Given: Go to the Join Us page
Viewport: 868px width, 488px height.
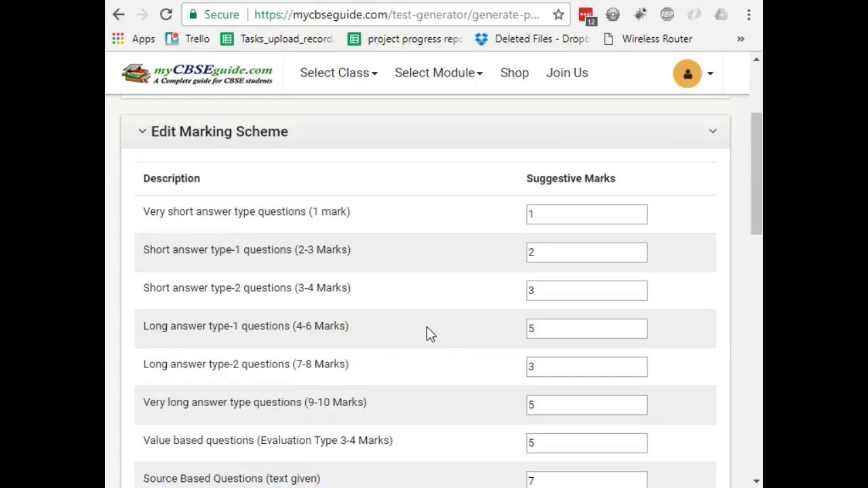Looking at the screenshot, I should click(567, 73).
